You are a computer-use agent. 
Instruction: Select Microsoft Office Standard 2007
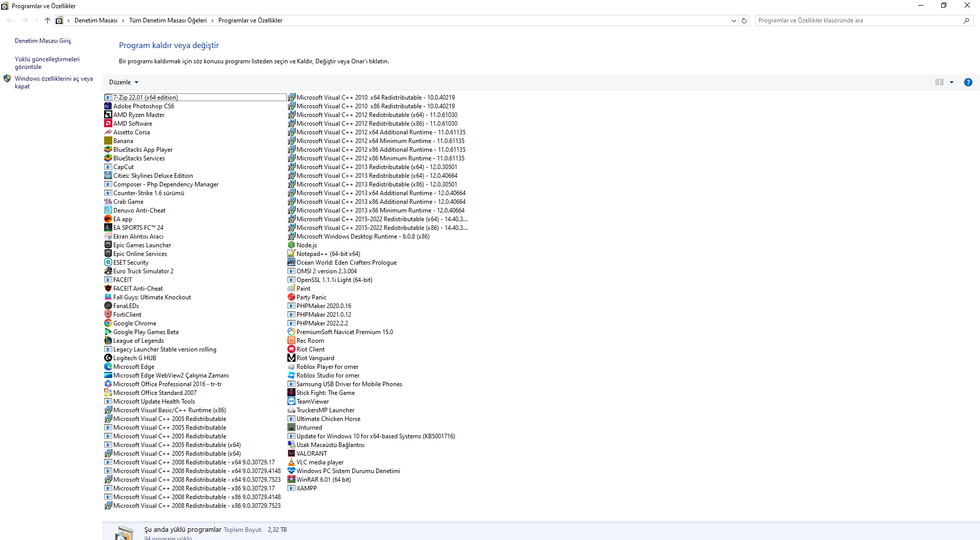click(151, 393)
